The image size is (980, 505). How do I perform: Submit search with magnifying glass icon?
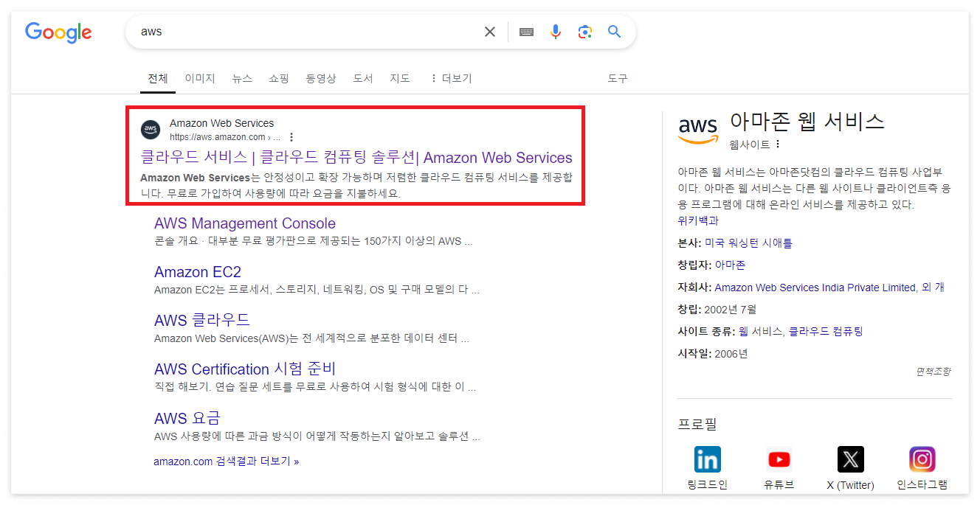point(615,32)
